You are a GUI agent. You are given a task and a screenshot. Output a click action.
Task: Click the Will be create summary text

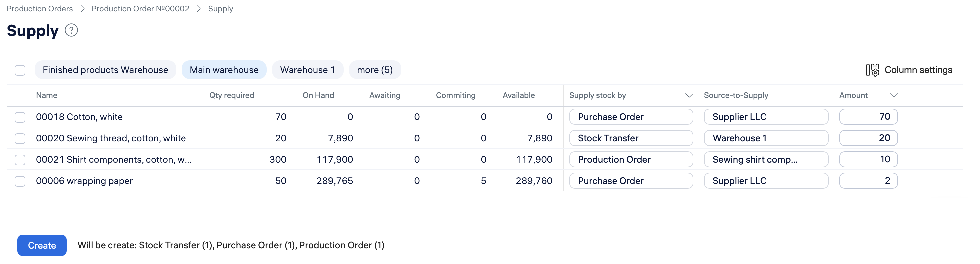click(231, 245)
